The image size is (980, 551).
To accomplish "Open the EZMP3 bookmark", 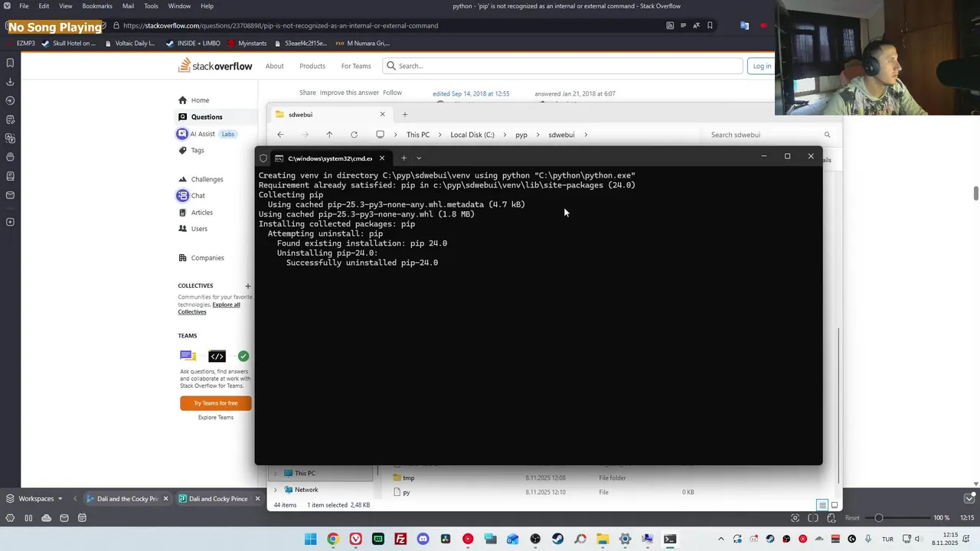I will [x=20, y=44].
